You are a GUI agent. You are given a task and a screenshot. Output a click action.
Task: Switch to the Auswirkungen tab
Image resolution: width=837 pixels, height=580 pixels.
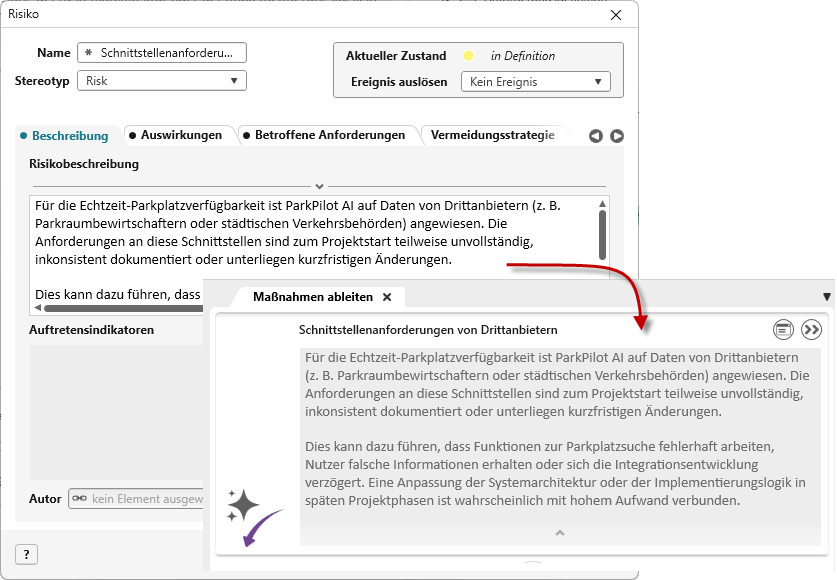coord(180,135)
